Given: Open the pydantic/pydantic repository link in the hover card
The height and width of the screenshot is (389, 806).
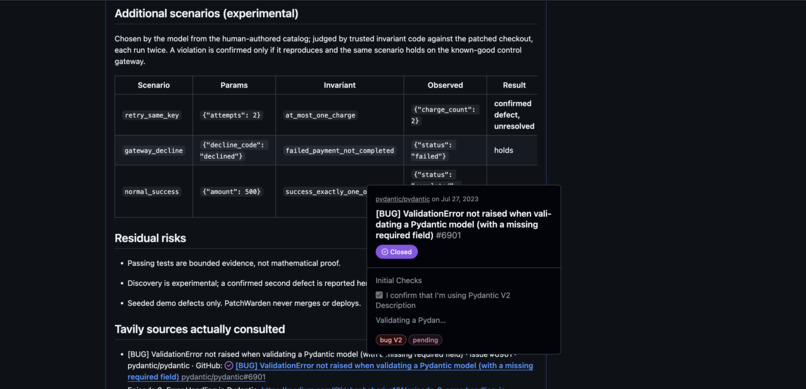Looking at the screenshot, I should pyautogui.click(x=402, y=199).
